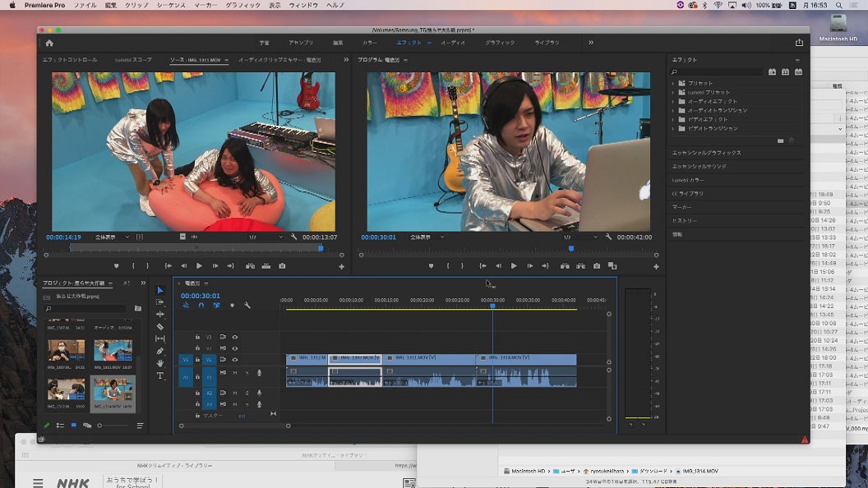868x488 pixels.
Task: Open timeline display settings wrench
Action: (x=247, y=306)
